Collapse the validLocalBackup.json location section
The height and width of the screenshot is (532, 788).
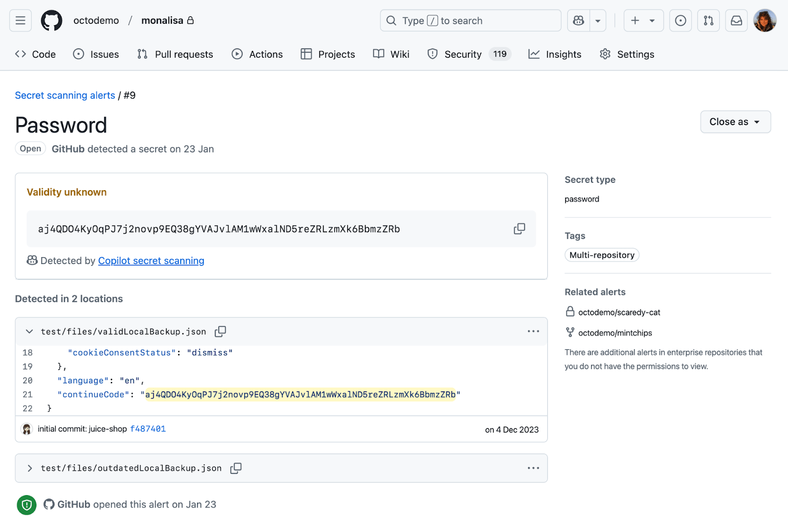[29, 331]
